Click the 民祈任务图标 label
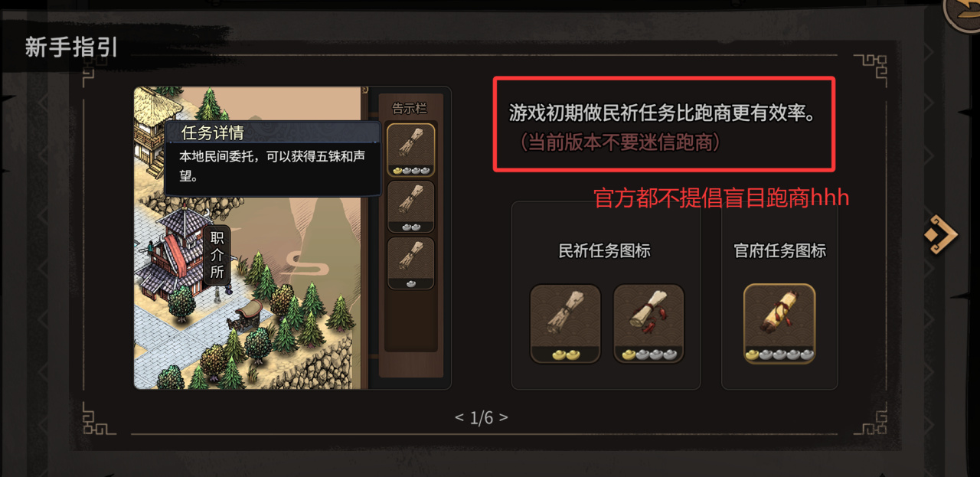 605,251
